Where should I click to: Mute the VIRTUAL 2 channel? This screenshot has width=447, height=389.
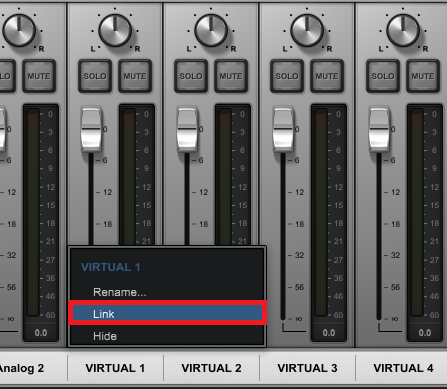[x=231, y=76]
